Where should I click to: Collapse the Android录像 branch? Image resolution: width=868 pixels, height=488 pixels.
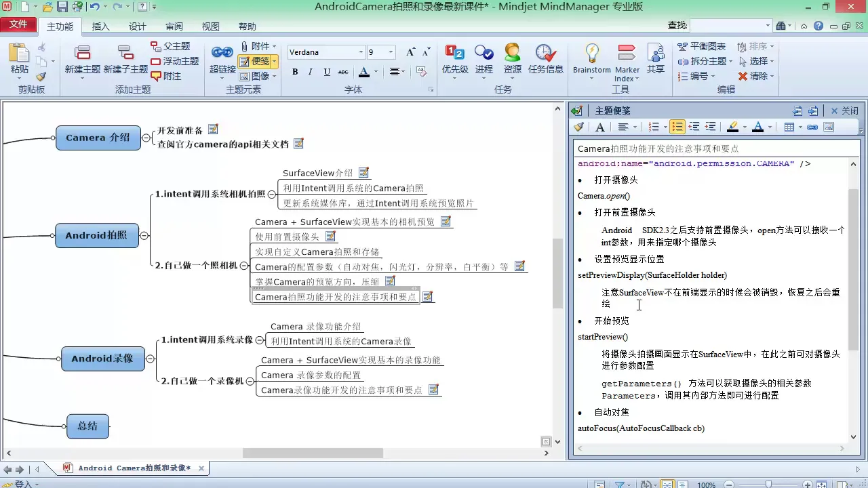click(150, 359)
